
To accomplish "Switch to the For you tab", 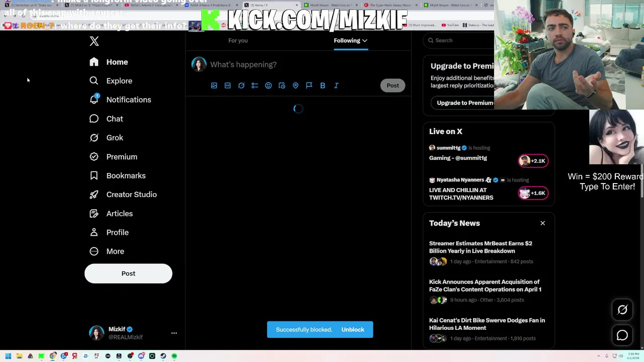I will click(x=238, y=40).
